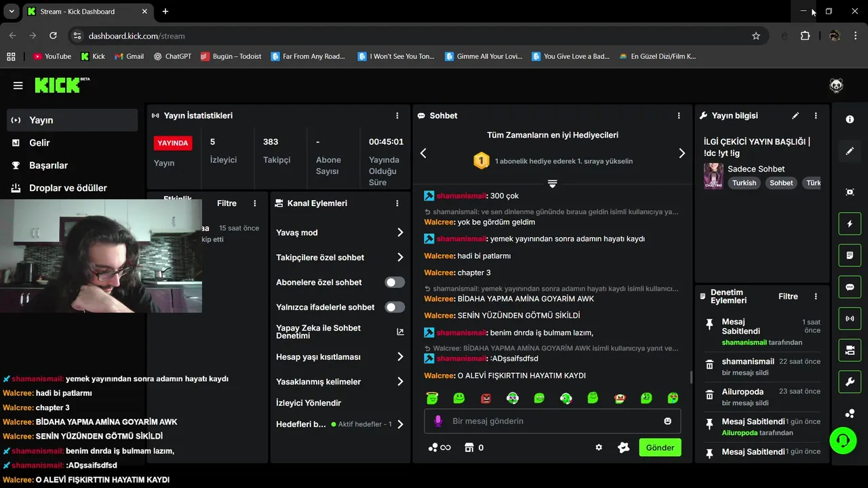
Task: Open the Chrome tab search dropdown
Action: tap(12, 12)
